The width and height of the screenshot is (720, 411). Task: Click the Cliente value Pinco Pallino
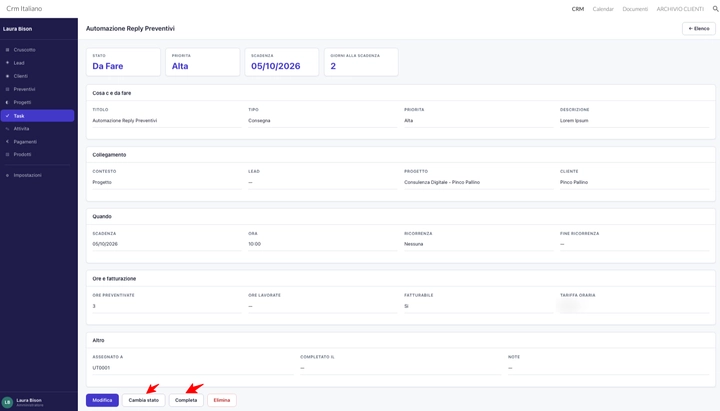point(574,182)
